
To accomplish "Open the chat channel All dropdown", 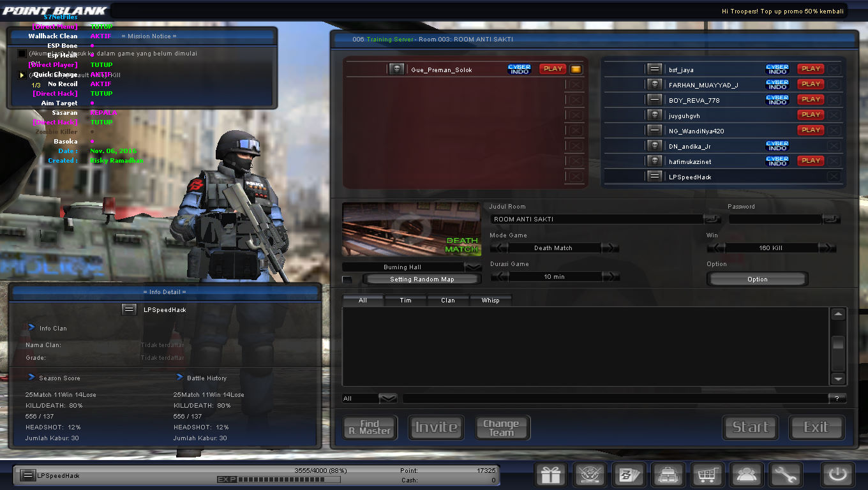I will point(388,398).
